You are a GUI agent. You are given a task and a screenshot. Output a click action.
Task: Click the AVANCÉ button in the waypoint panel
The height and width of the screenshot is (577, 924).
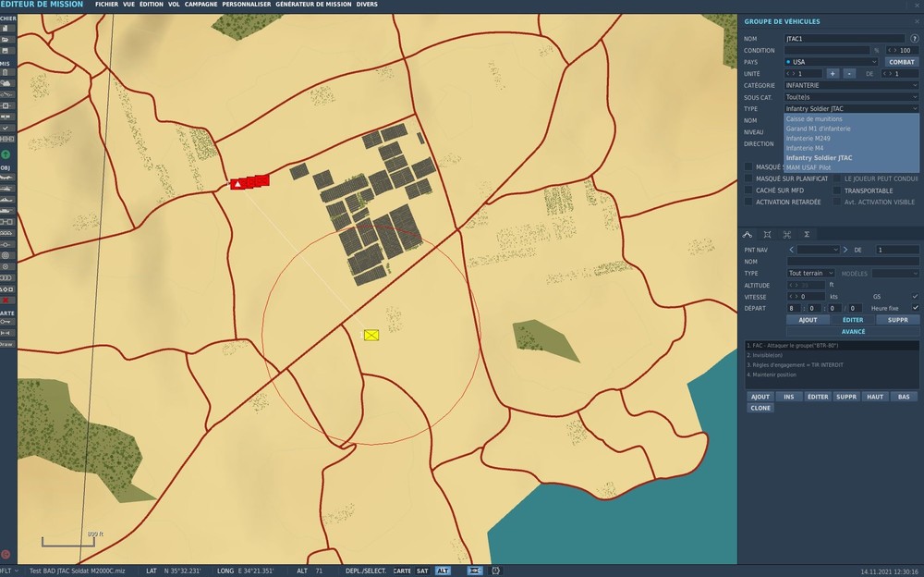[x=852, y=330]
